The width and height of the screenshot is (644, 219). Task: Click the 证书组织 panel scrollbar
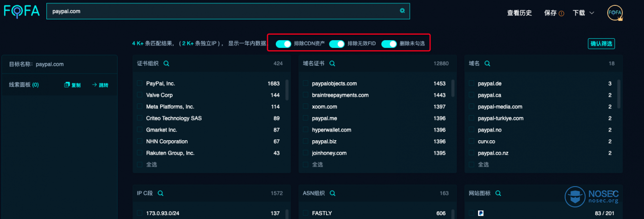287,89
